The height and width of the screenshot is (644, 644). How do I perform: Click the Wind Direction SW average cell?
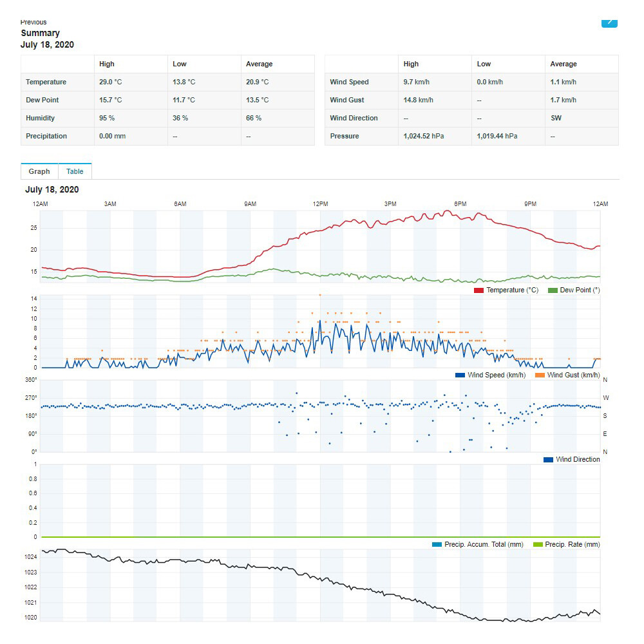pos(556,118)
